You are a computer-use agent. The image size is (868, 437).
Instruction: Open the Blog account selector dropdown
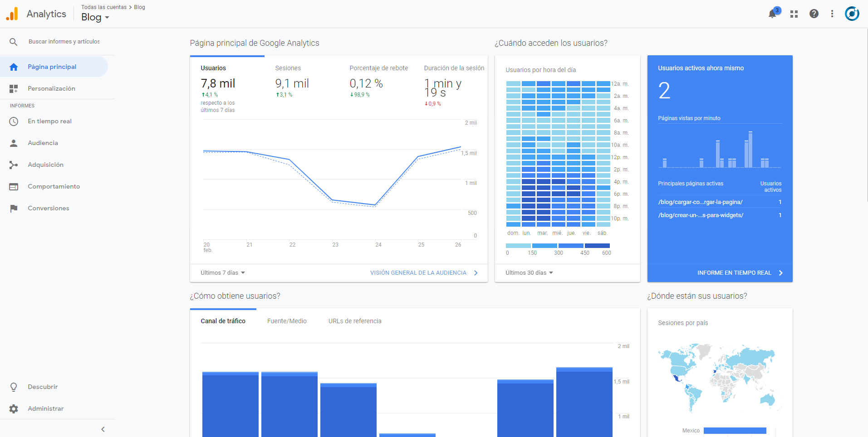click(95, 17)
